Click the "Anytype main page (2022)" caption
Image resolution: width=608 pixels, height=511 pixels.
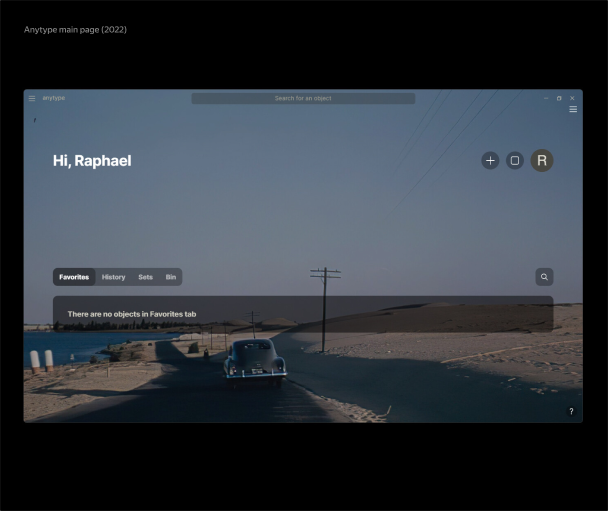tap(75, 30)
